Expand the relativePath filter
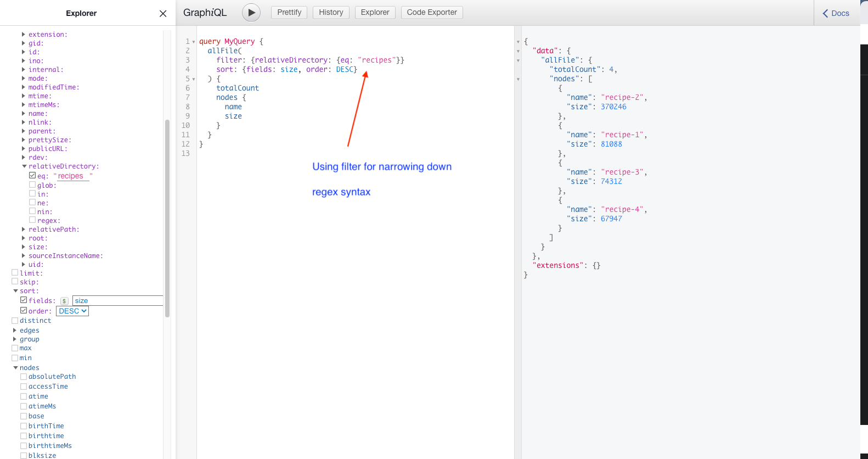 (x=24, y=229)
